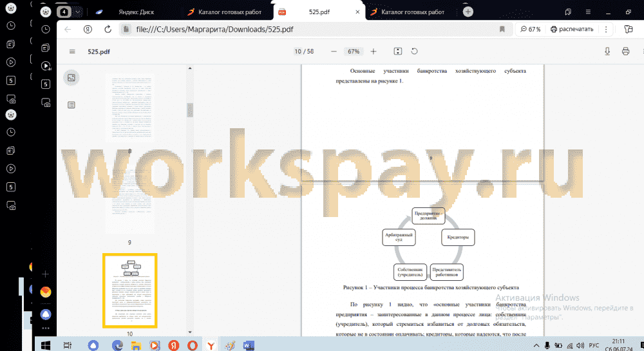Select the 525.pdf browser tab

click(319, 12)
